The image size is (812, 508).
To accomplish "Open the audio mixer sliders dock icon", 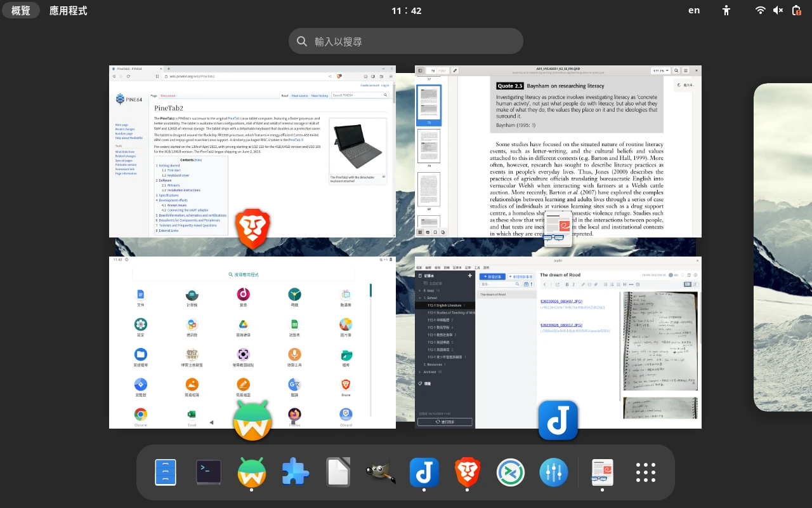I will click(x=554, y=472).
